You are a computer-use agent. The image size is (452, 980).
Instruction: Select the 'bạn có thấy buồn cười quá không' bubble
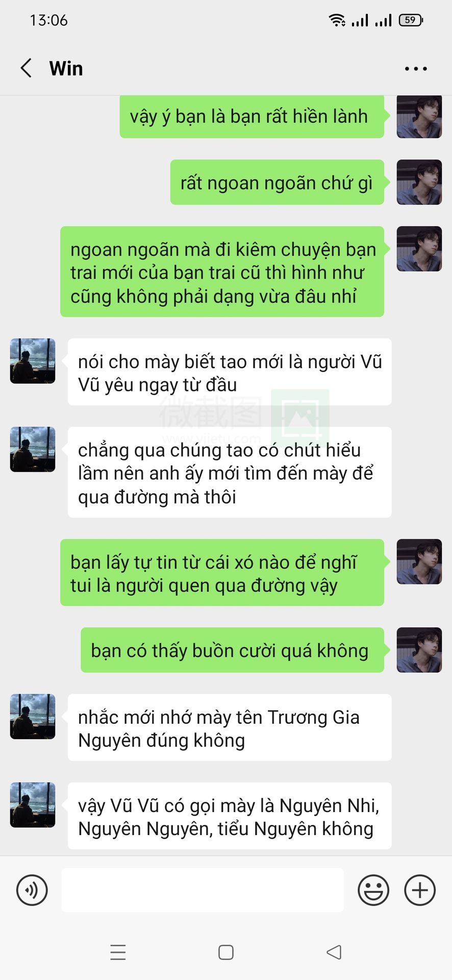pos(232,650)
